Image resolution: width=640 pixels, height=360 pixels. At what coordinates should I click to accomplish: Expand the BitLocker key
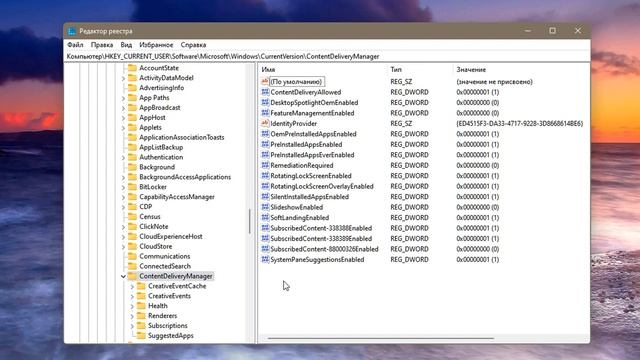(x=123, y=187)
